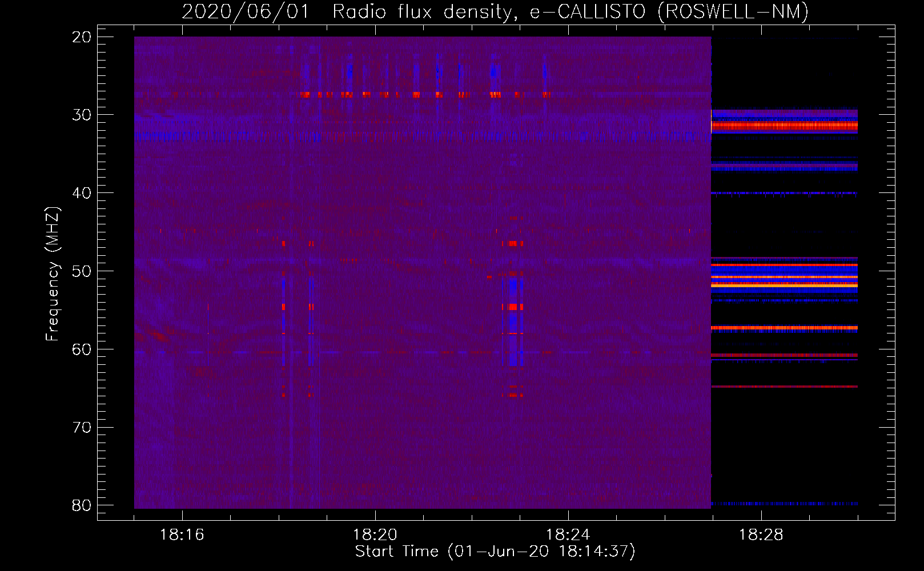This screenshot has height=571, width=924.
Task: Click the 18:20 time tick label
Action: (375, 534)
